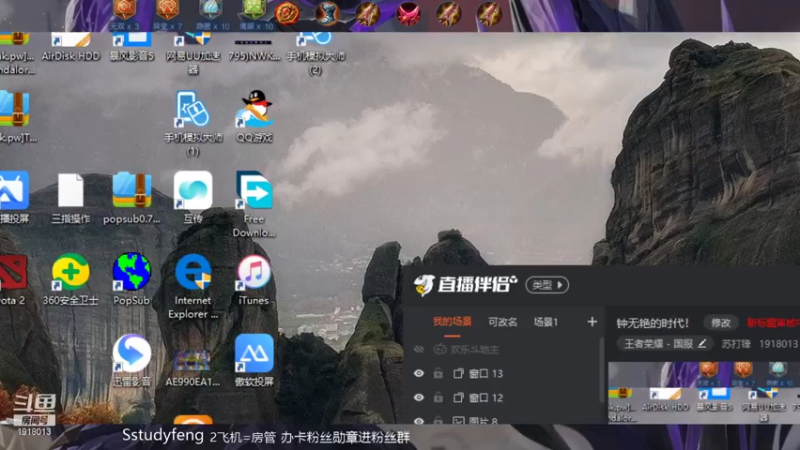Hide the 窗口 13 source with its eye

click(x=419, y=373)
